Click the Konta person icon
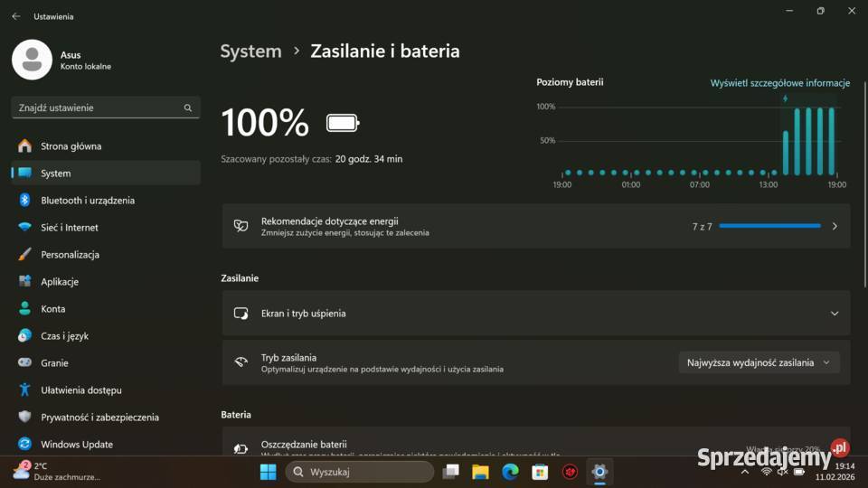Viewport: 868px width, 488px height. (24, 308)
